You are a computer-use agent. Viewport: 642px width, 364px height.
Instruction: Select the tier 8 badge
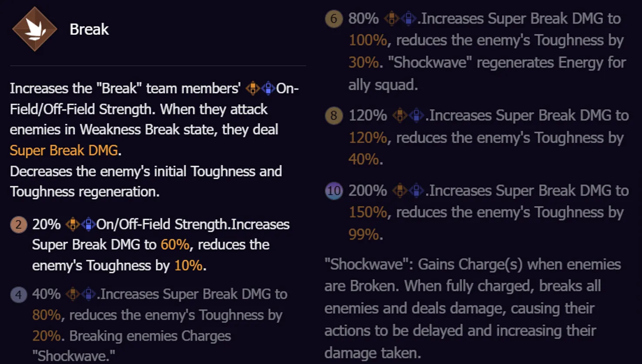click(x=334, y=116)
